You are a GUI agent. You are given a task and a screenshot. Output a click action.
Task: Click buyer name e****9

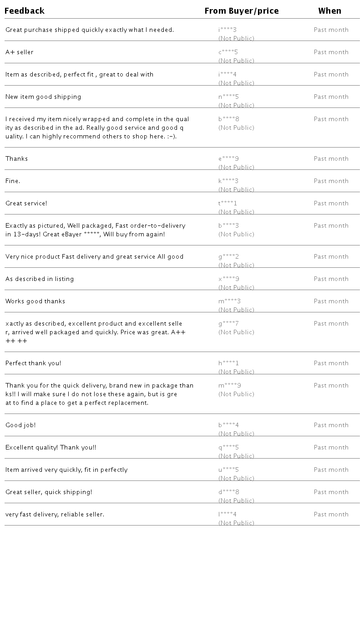pyautogui.click(x=228, y=159)
